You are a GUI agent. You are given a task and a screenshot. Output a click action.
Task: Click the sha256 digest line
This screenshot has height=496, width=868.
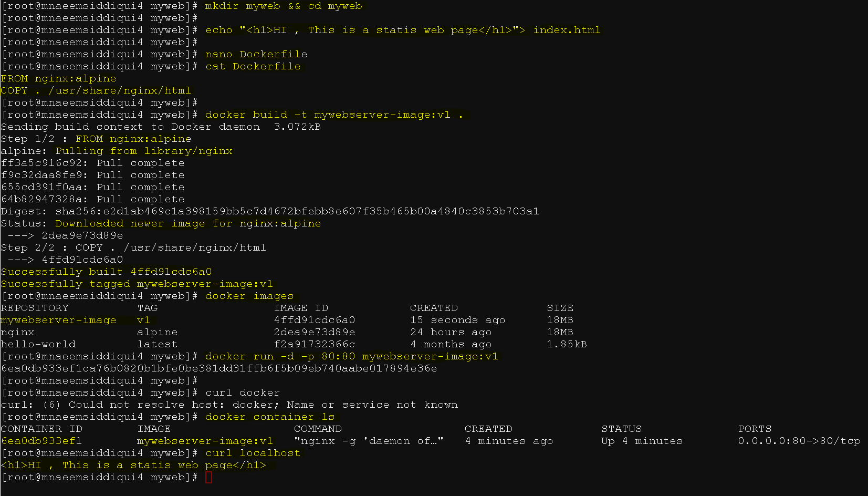(270, 211)
